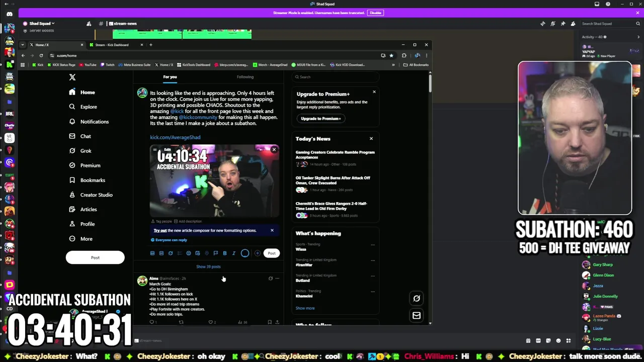
Task: Click Show more under trends
Action: (305, 308)
